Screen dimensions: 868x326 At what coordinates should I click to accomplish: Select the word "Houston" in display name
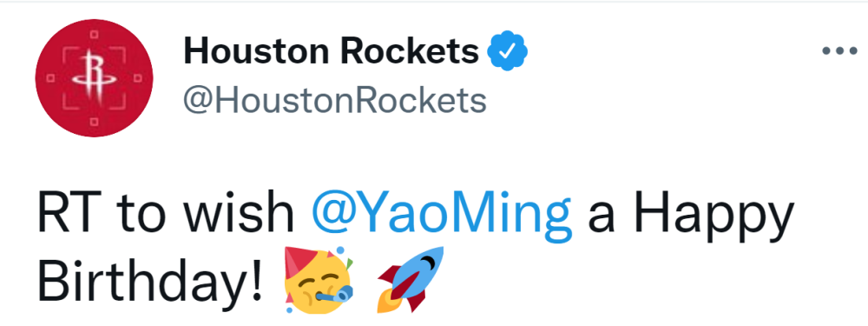(x=258, y=51)
